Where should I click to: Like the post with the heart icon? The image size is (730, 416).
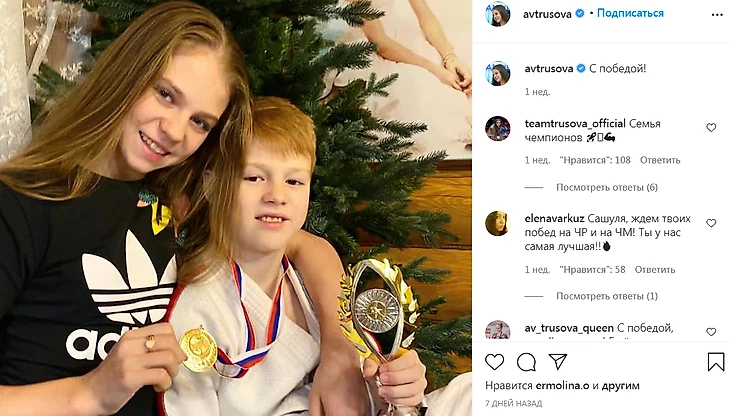pyautogui.click(x=494, y=362)
